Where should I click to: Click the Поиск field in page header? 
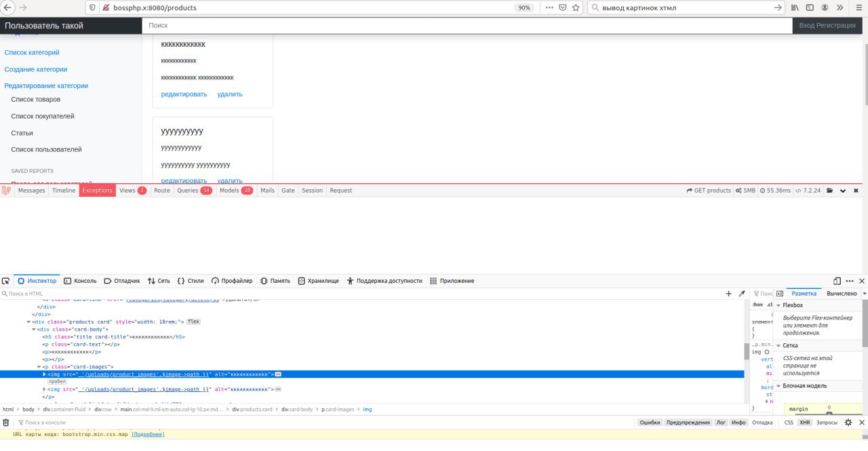coord(467,25)
